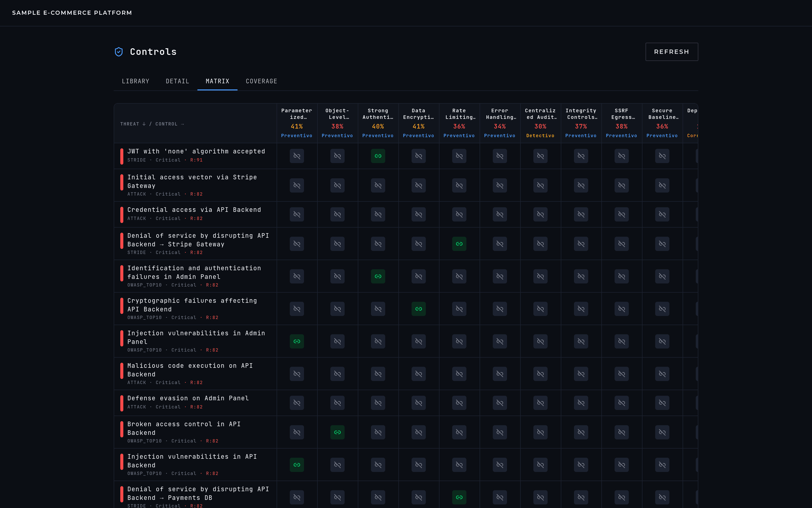Click the Parameterized control column header
The image size is (812, 508).
[x=297, y=123]
